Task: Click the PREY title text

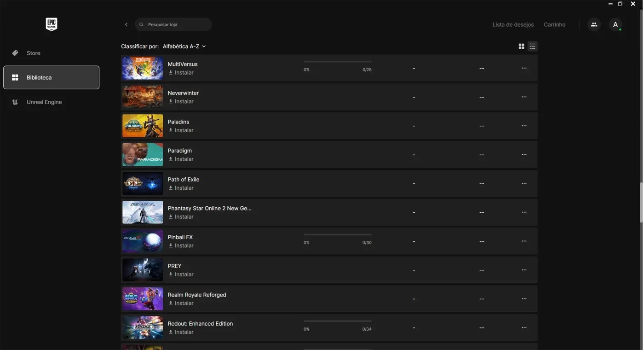Action: (175, 266)
